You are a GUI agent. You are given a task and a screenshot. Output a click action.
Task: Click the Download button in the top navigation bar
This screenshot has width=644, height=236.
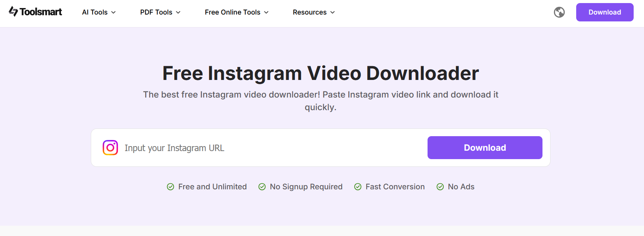click(605, 12)
